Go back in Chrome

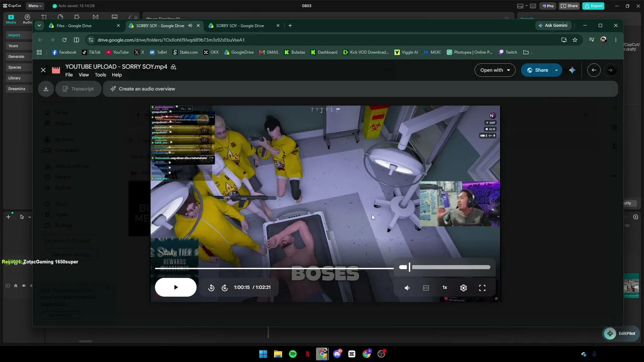click(41, 40)
